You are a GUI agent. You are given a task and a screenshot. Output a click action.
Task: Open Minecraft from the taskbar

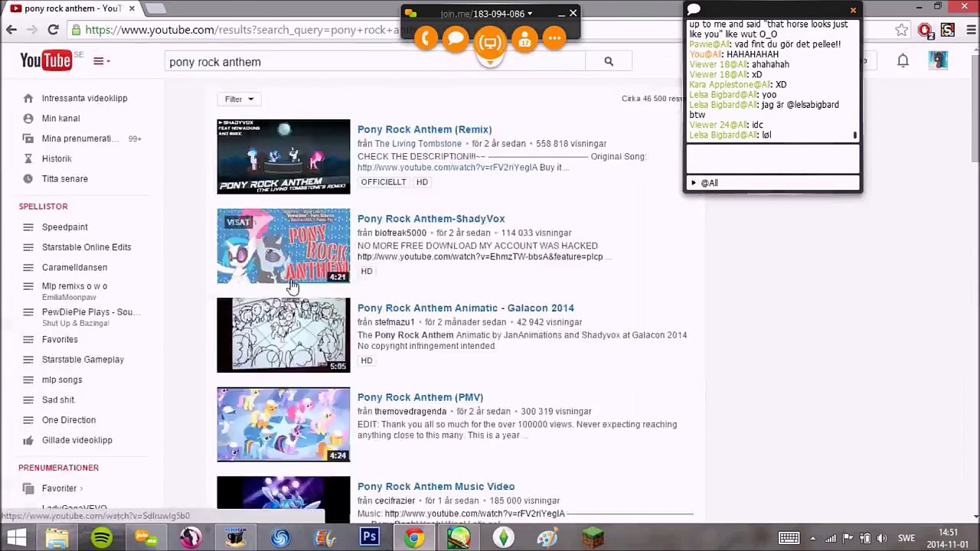point(592,538)
